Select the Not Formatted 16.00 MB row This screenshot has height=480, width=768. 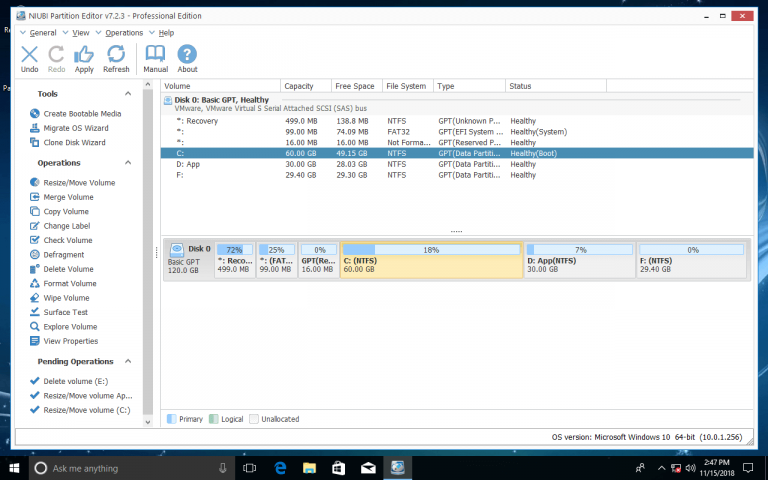click(x=457, y=143)
